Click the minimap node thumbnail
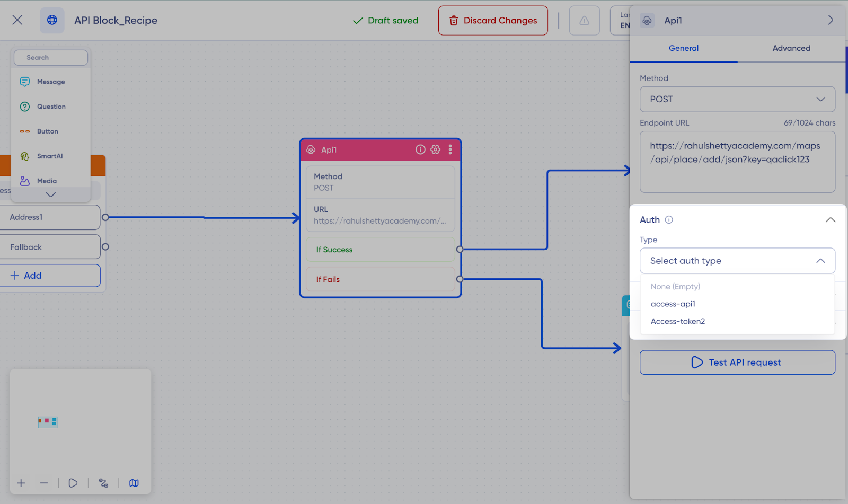Image resolution: width=848 pixels, height=504 pixels. (48, 422)
